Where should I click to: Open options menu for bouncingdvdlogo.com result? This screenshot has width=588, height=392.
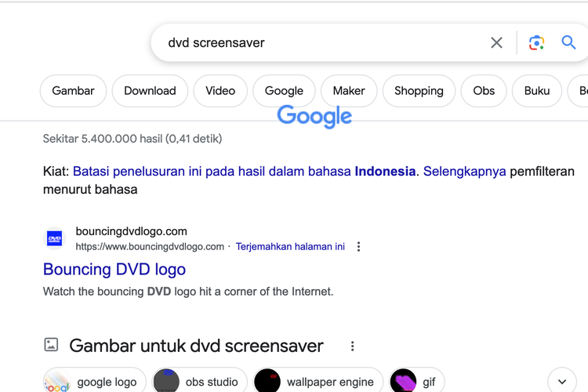point(358,246)
